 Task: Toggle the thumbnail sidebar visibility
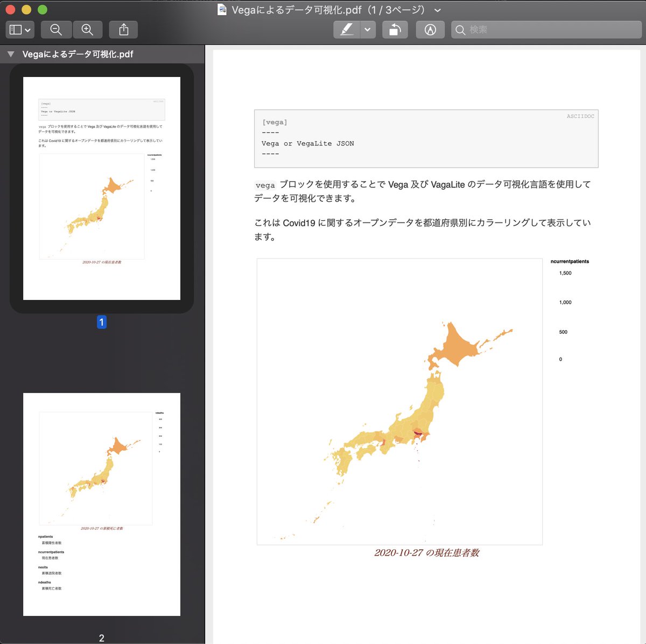16,30
